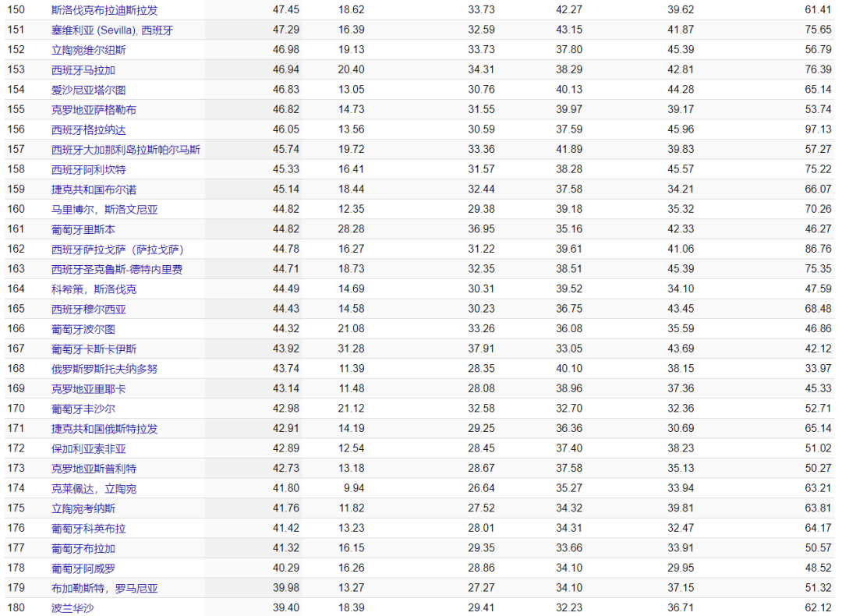842x616 pixels.
Task: Open the 葡萄牙阿威罗 link
Action: click(x=83, y=568)
